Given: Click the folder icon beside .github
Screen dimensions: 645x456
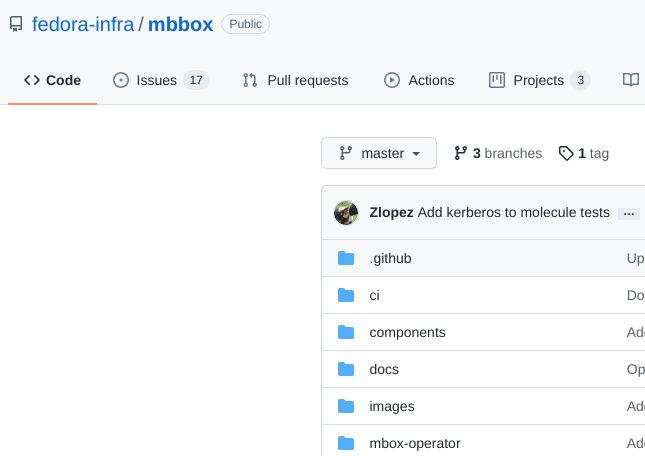Looking at the screenshot, I should click(x=346, y=258).
